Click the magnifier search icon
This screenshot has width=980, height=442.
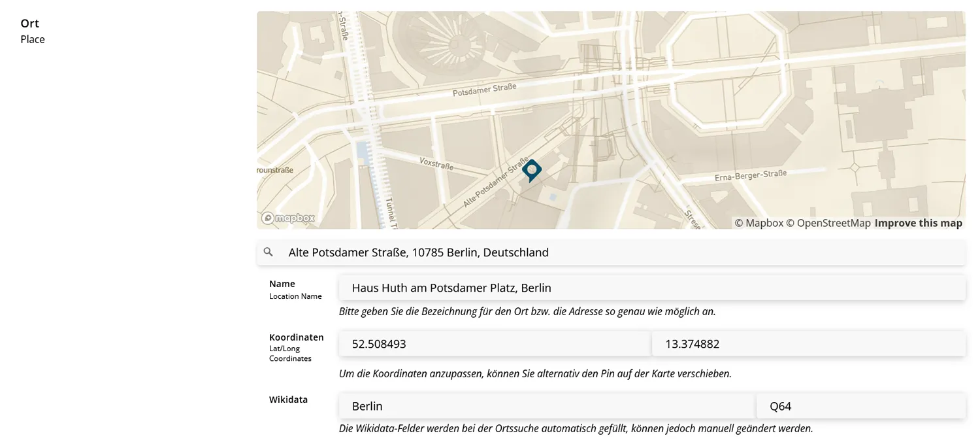click(x=269, y=252)
